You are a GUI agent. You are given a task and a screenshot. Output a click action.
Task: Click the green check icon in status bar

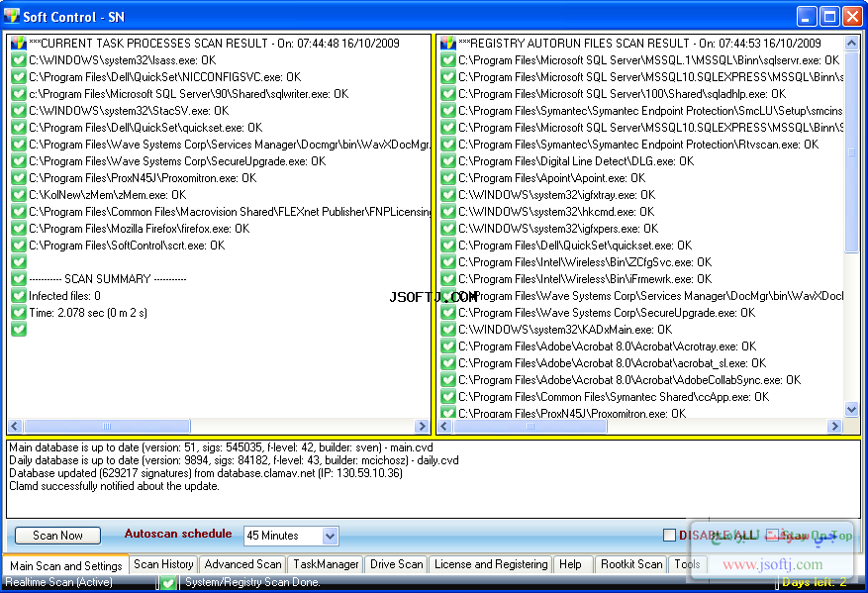click(x=169, y=582)
